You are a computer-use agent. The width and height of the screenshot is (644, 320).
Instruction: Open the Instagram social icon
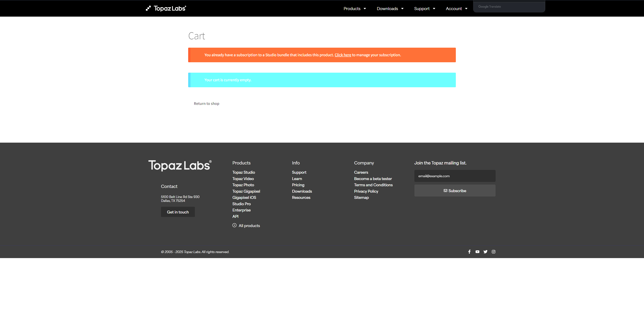493,252
